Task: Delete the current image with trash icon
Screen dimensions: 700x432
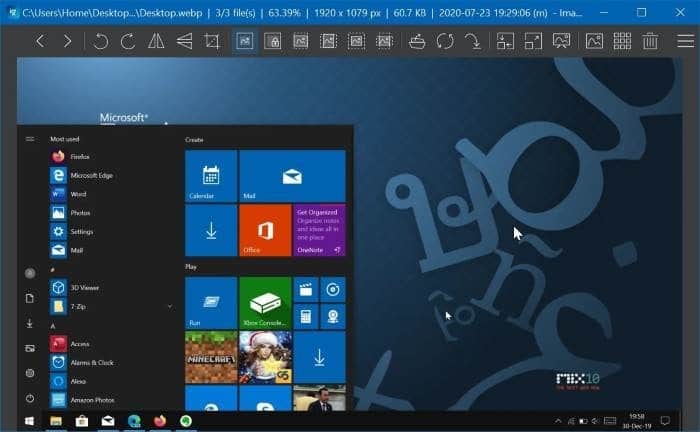Action: click(650, 41)
